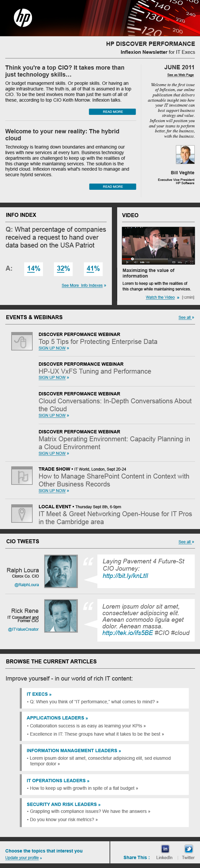Toggle closed captions on the video

tap(174, 262)
